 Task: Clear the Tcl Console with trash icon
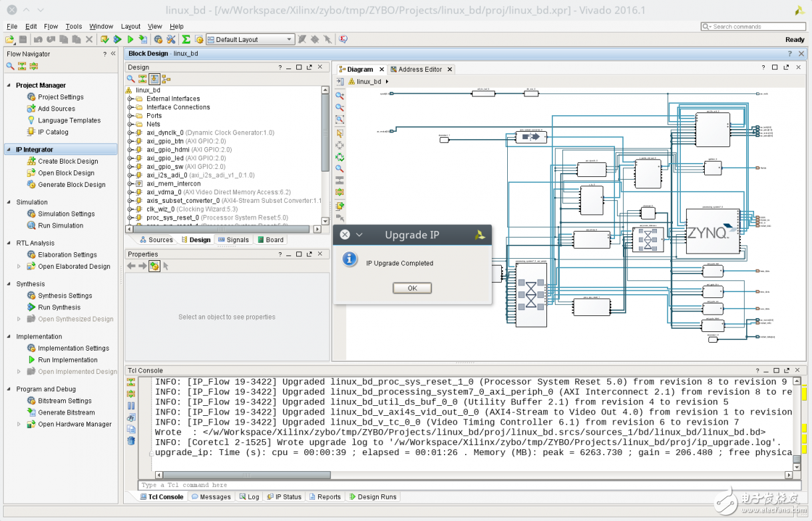tap(131, 441)
